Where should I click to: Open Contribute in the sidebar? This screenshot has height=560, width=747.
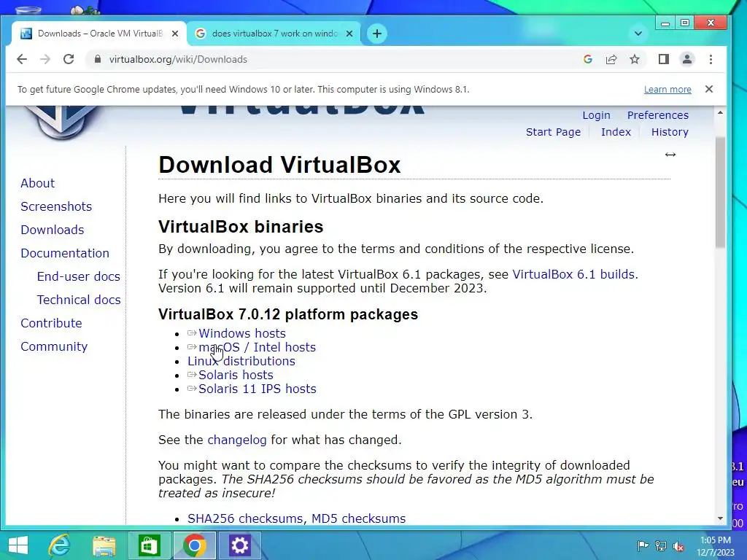tap(52, 323)
